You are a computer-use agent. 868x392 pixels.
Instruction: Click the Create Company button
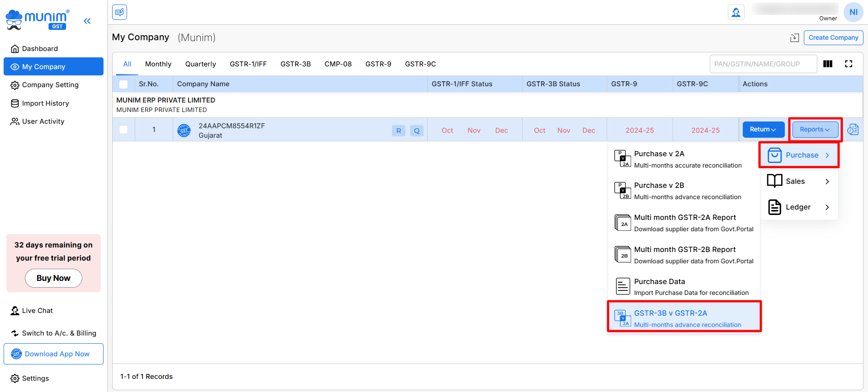(833, 38)
